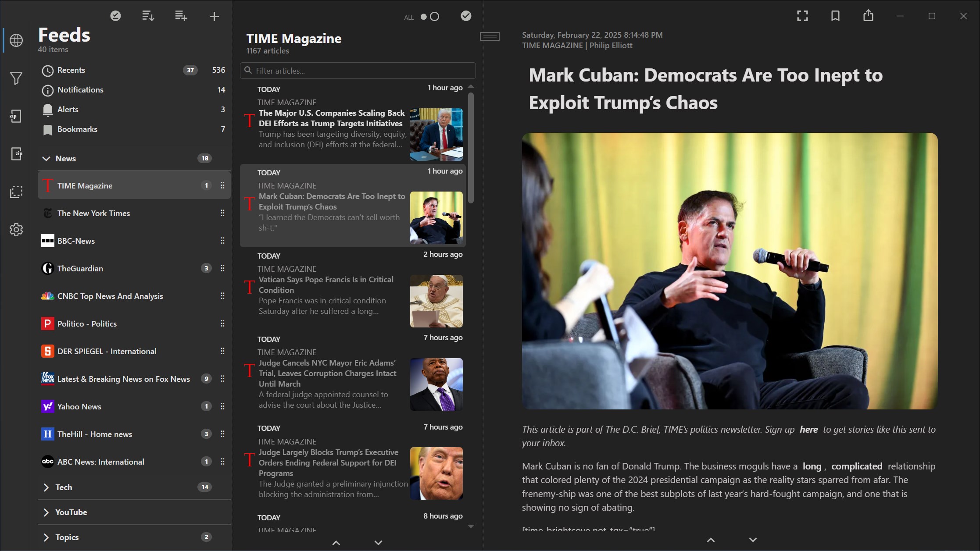This screenshot has width=980, height=551.
Task: Open settings gear in sidebar
Action: click(x=16, y=230)
